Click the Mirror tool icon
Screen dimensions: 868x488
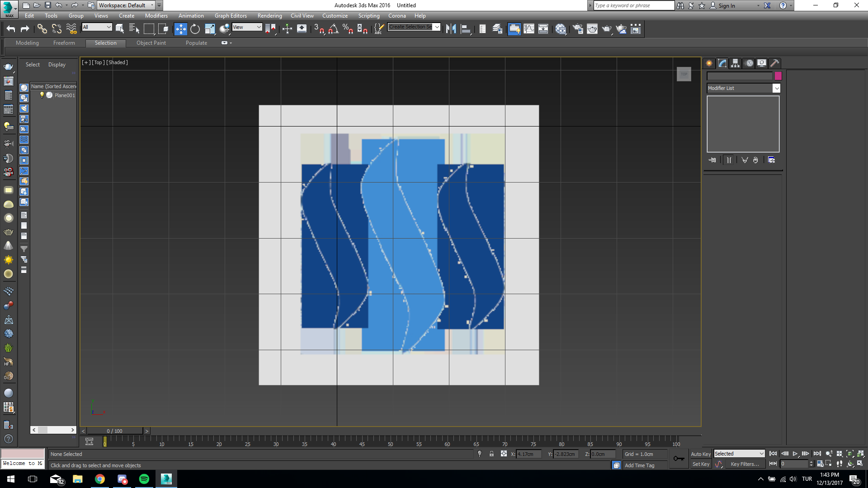pyautogui.click(x=451, y=29)
